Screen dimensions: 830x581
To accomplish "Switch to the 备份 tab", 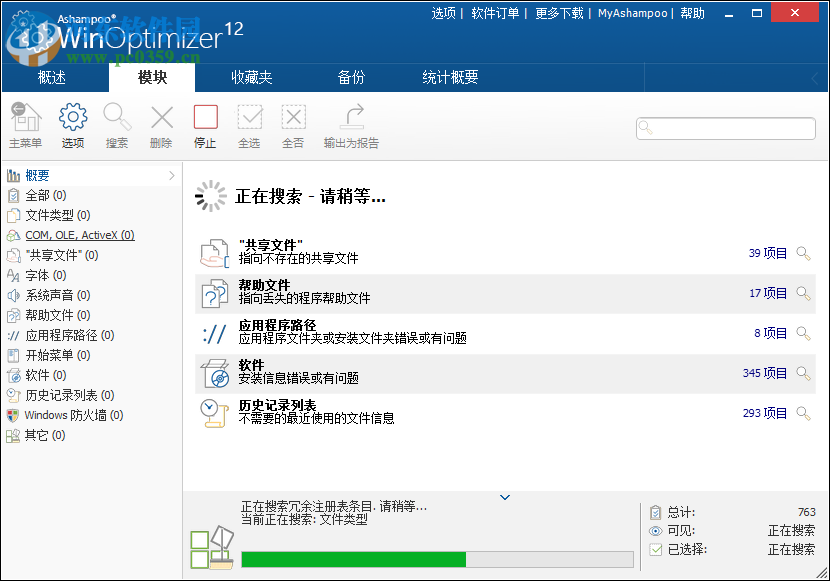I will (x=352, y=75).
